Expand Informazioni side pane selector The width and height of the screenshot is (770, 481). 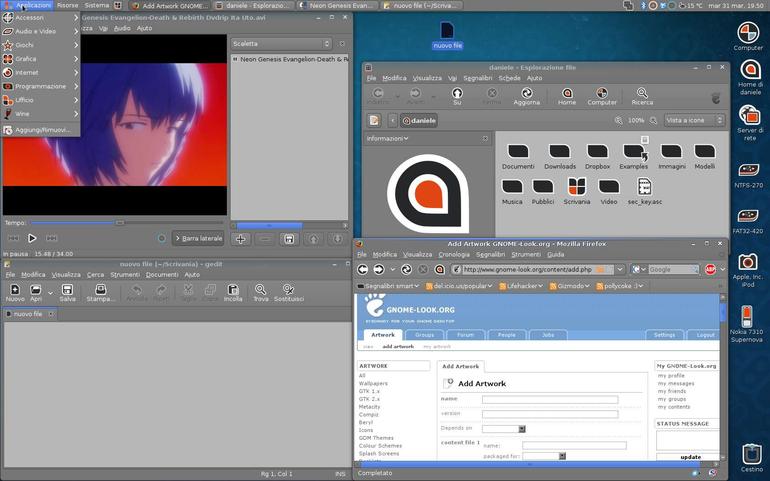tap(387, 139)
